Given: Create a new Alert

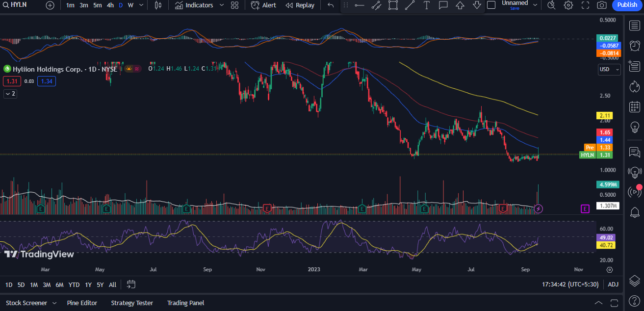Looking at the screenshot, I should click(x=264, y=5).
